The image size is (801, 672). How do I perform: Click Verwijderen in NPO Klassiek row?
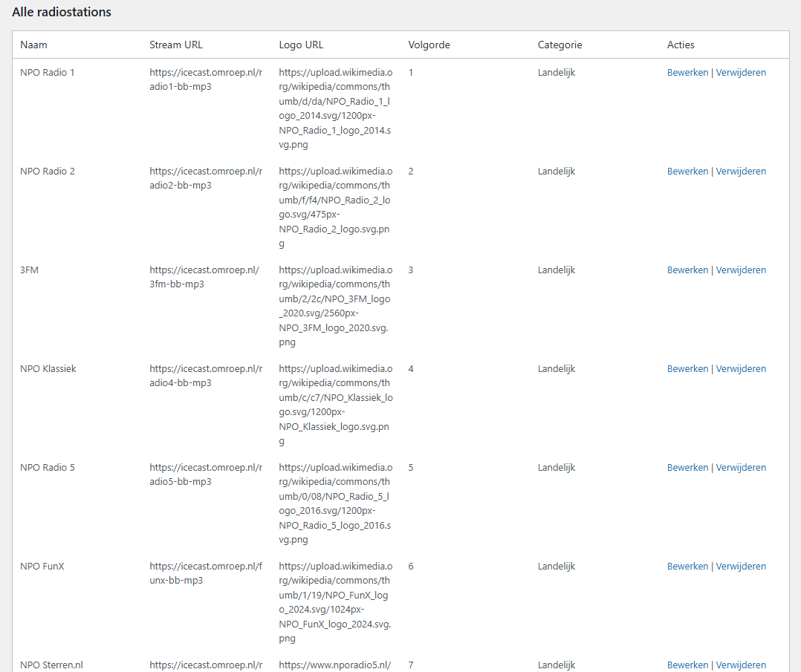coord(741,369)
